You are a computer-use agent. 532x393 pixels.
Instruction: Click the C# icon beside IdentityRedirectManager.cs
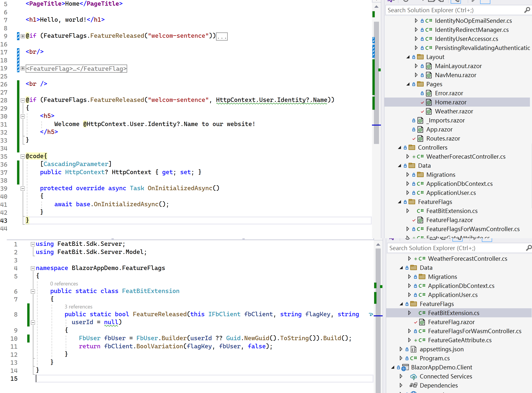(429, 30)
